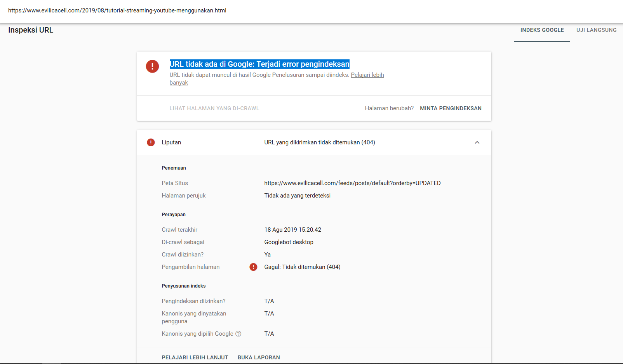
Task: Click the inspected URL at the top
Action: [x=117, y=10]
